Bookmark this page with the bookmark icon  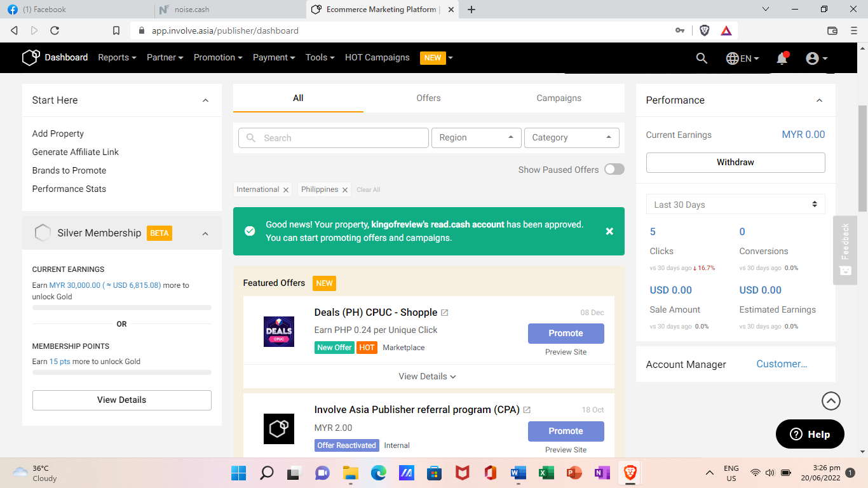click(x=116, y=30)
